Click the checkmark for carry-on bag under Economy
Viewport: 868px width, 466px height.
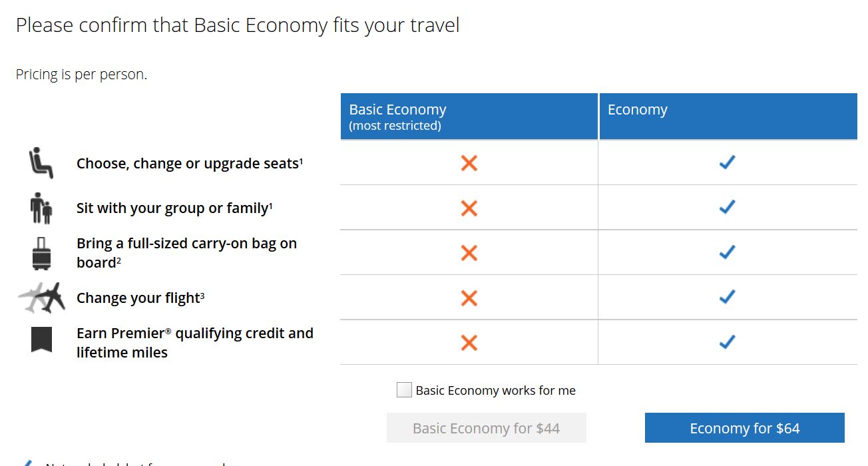click(728, 252)
